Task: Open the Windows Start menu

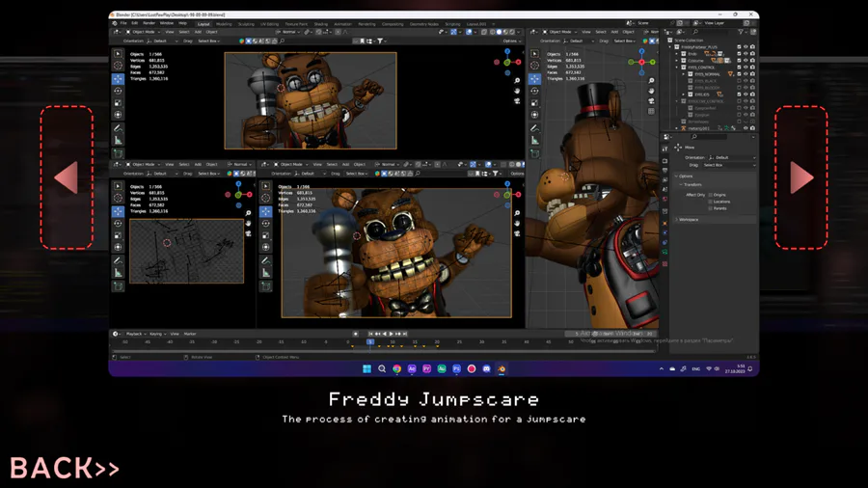Action: 367,368
